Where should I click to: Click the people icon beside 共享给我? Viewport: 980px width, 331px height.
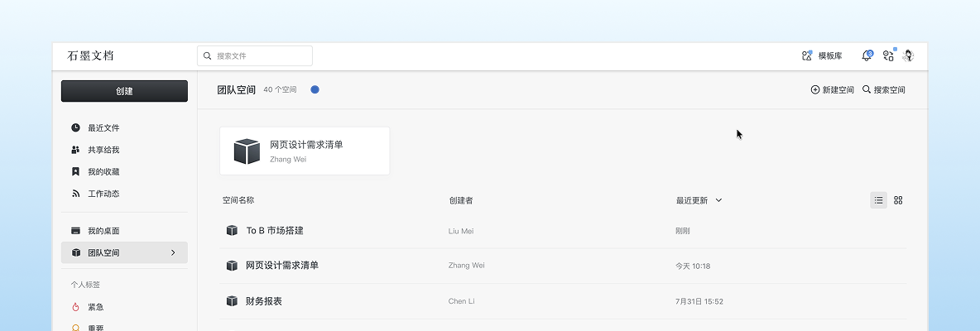point(75,150)
